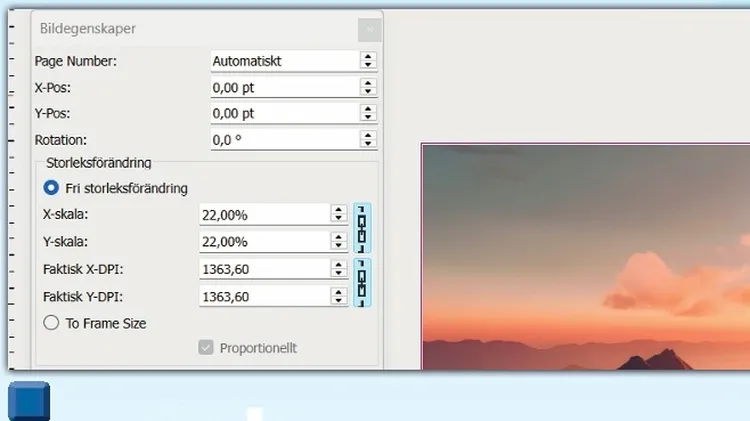750x421 pixels.
Task: Decrease Rotation with down arrow
Action: (368, 144)
